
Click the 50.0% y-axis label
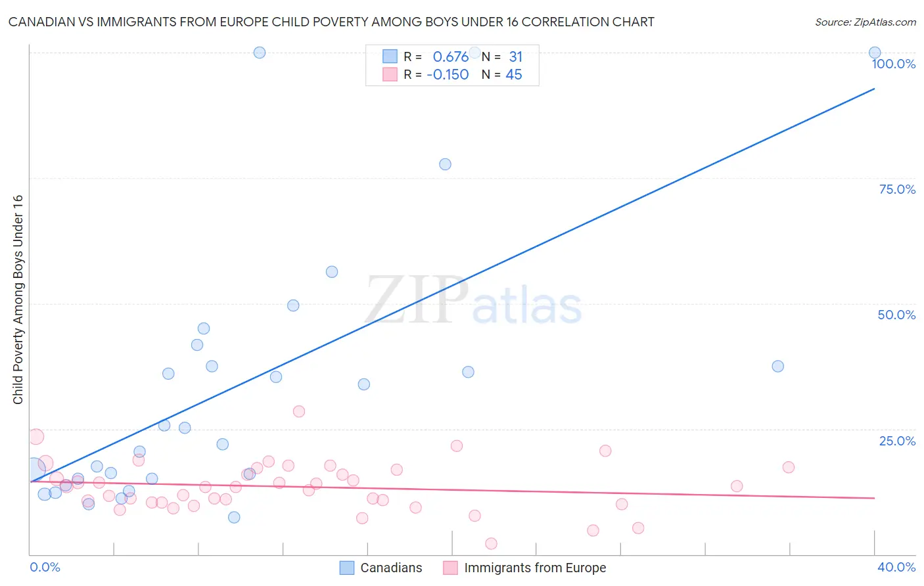[897, 315]
